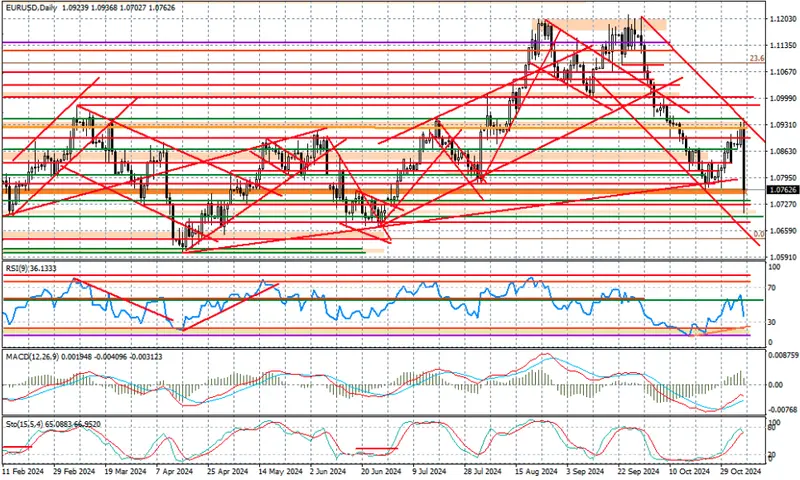This screenshot has height=480, width=800.
Task: Click the RSI(9) indicator label
Action: [31, 268]
